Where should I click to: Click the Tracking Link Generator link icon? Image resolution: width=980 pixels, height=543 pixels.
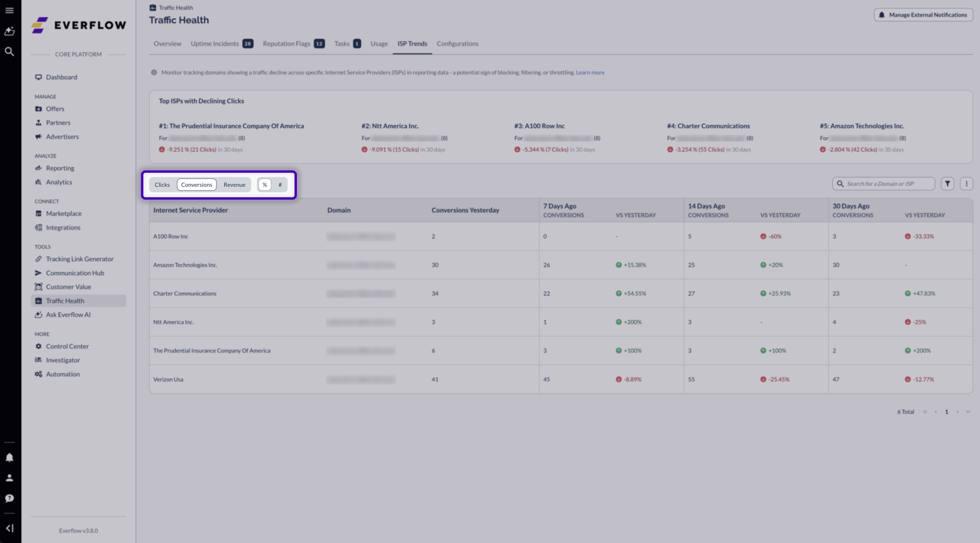click(x=38, y=259)
